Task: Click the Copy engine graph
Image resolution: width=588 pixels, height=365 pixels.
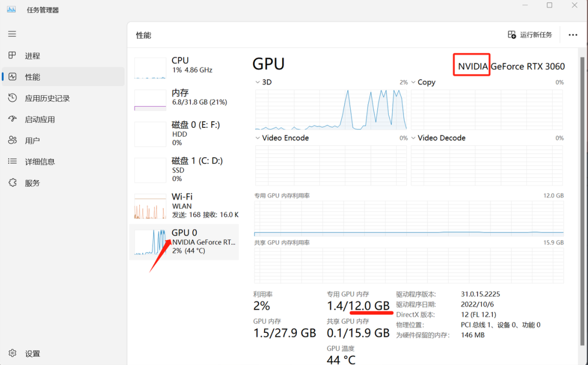Action: [x=487, y=109]
